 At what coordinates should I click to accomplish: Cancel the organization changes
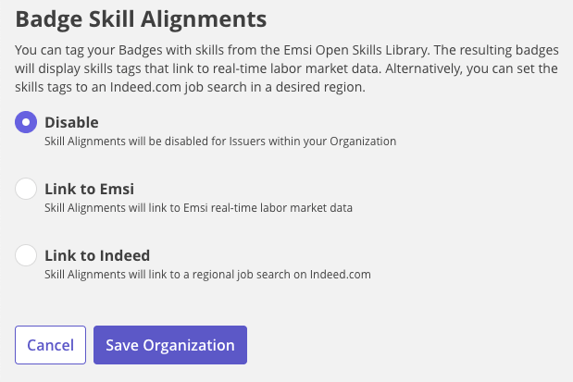(x=50, y=345)
